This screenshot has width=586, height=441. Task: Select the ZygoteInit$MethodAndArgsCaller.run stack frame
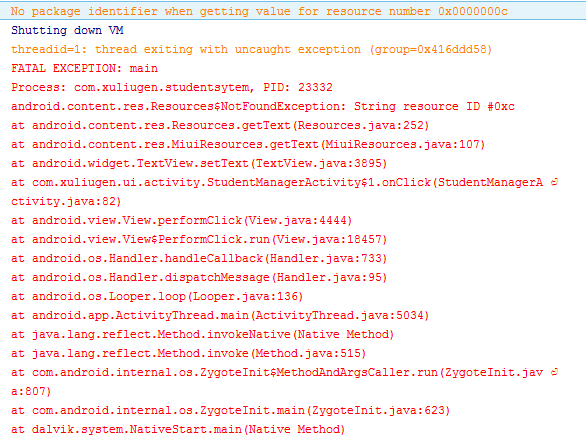pyautogui.click(x=284, y=382)
